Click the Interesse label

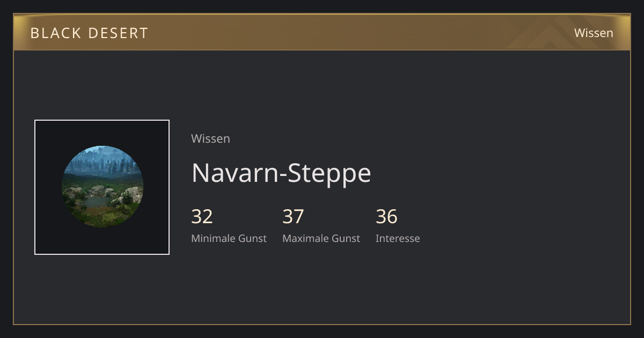click(398, 238)
